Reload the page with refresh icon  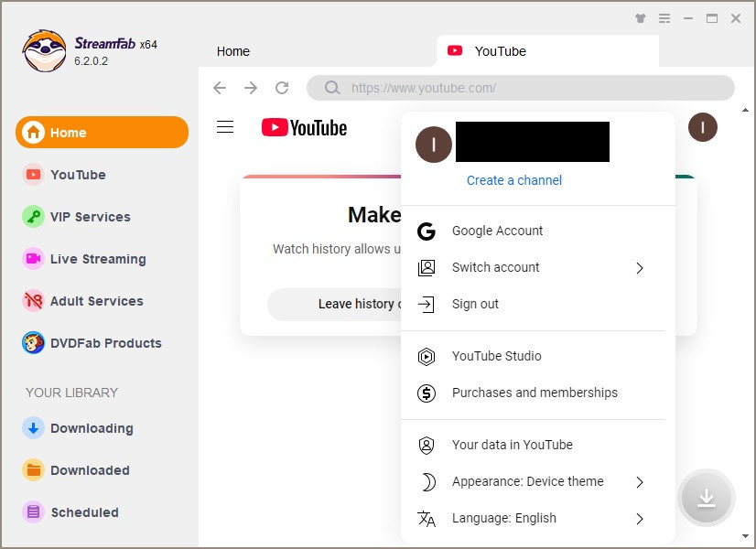[282, 88]
